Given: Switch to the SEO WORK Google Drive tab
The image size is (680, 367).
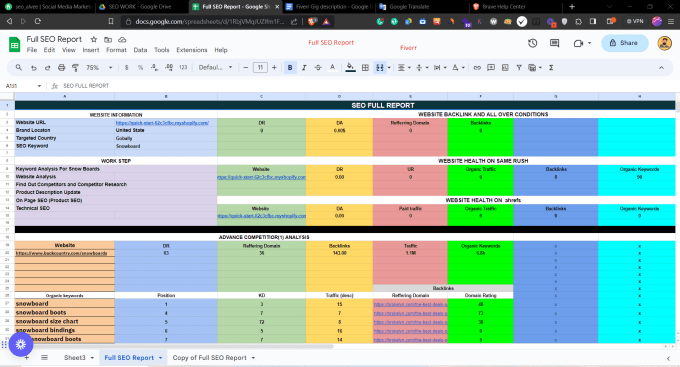Looking at the screenshot, I should click(140, 7).
